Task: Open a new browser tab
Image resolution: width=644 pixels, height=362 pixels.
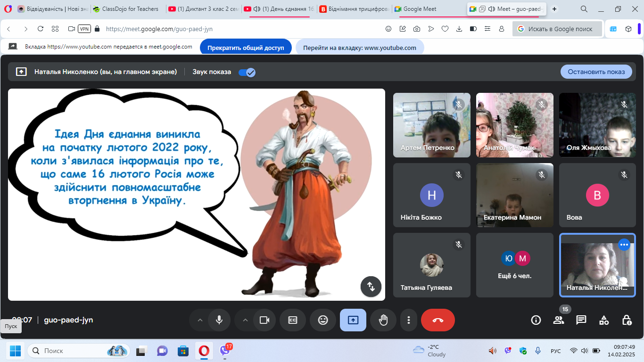Action: point(554,9)
